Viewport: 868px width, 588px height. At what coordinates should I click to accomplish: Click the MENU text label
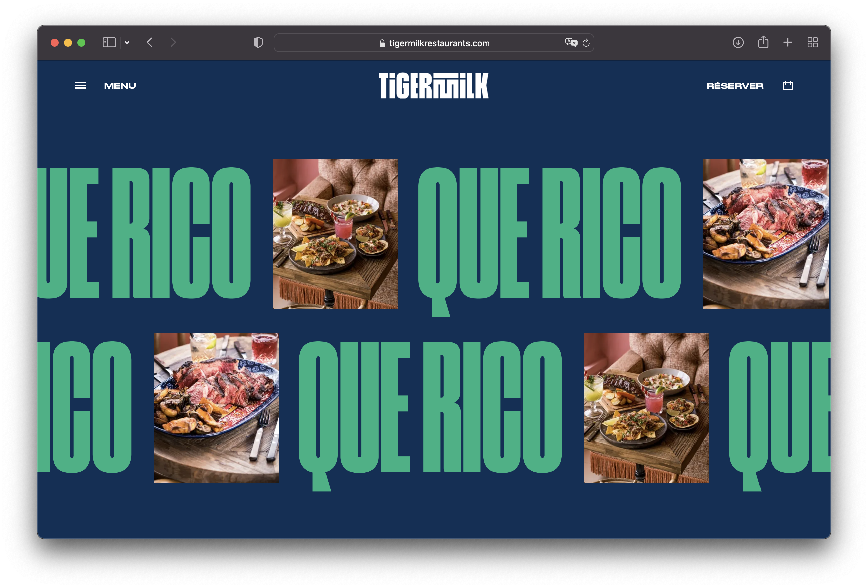point(120,86)
